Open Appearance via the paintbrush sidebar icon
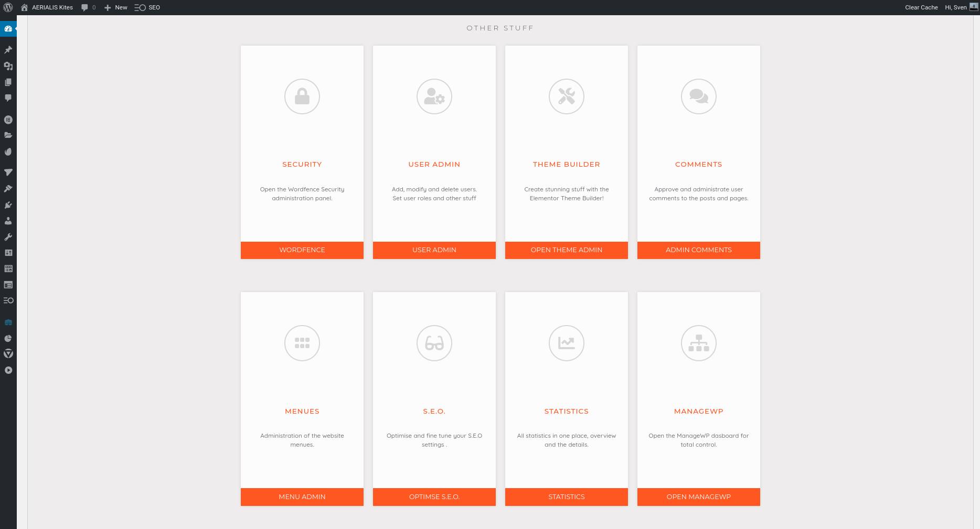This screenshot has height=529, width=980. point(8,189)
